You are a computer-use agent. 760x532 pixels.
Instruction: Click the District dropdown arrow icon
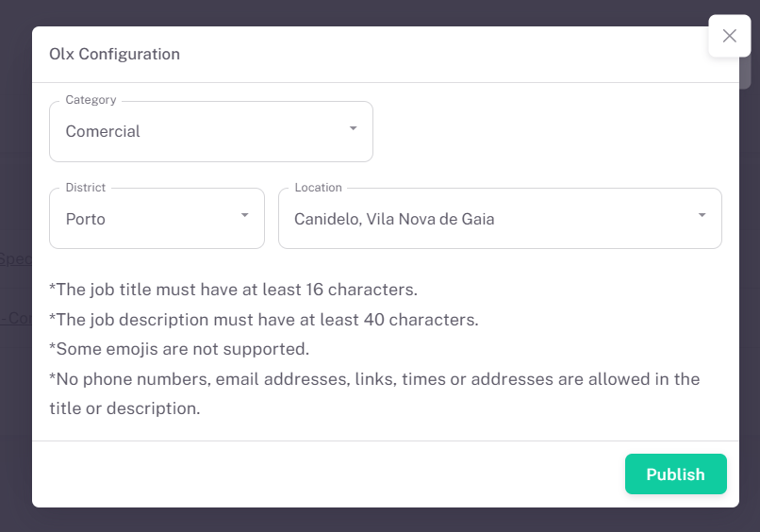click(244, 215)
